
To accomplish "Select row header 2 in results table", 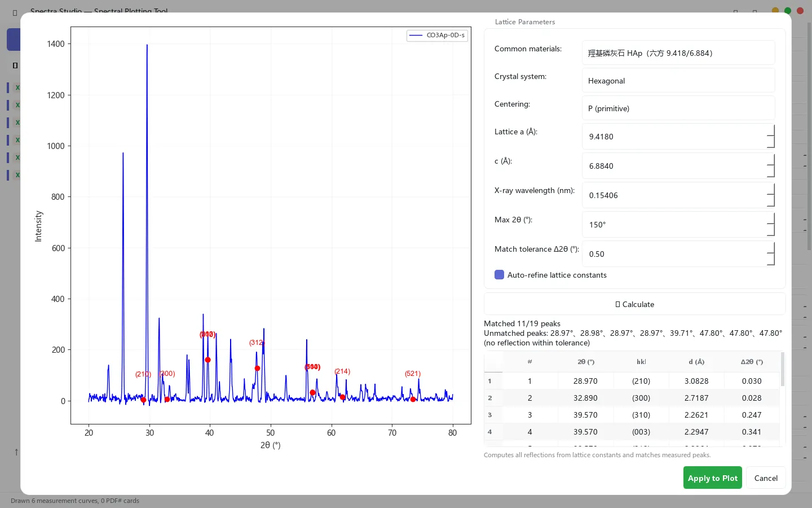I will tap(493, 398).
